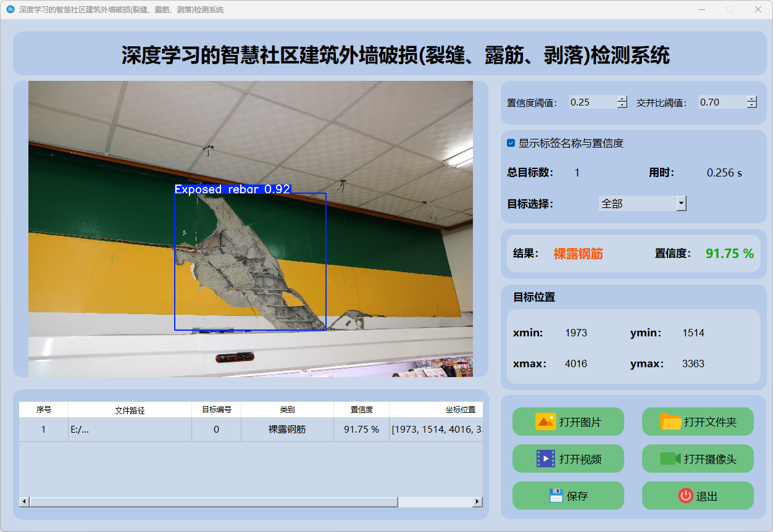Open the 目标选择 dropdown showing 全部
773x532 pixels.
click(643, 204)
